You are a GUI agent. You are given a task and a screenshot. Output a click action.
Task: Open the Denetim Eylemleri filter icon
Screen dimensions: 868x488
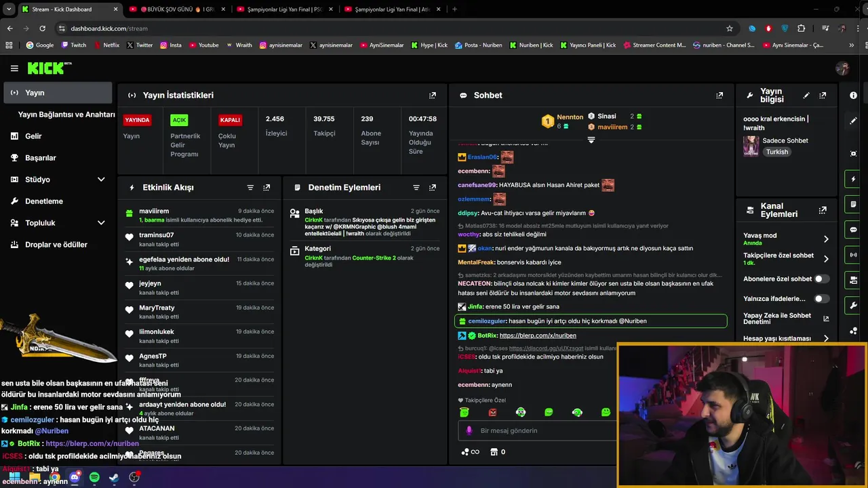click(416, 188)
